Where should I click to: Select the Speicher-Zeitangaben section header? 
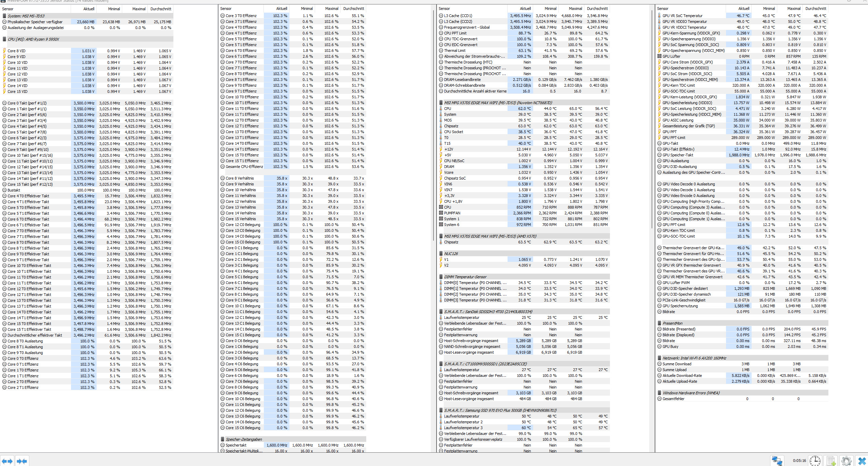tap(244, 439)
